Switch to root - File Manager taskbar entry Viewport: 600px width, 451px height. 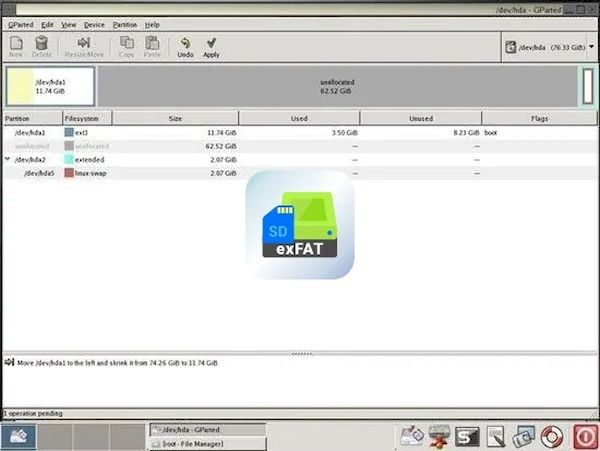click(207, 444)
